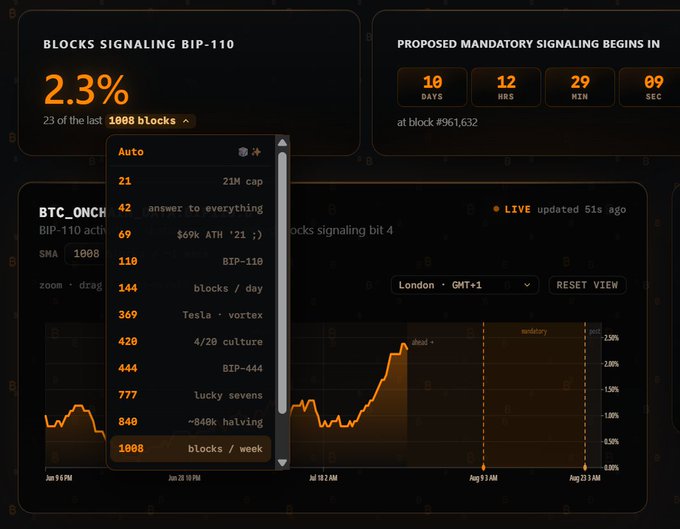Open the London GMT+1 timezone dropdown
Screen dimensions: 680x529
tap(464, 285)
